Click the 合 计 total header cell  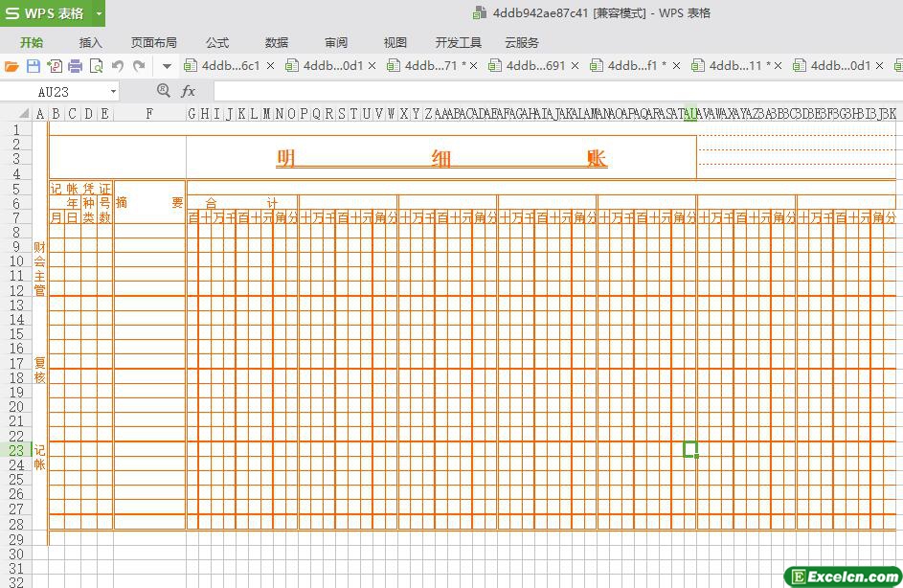(x=242, y=203)
